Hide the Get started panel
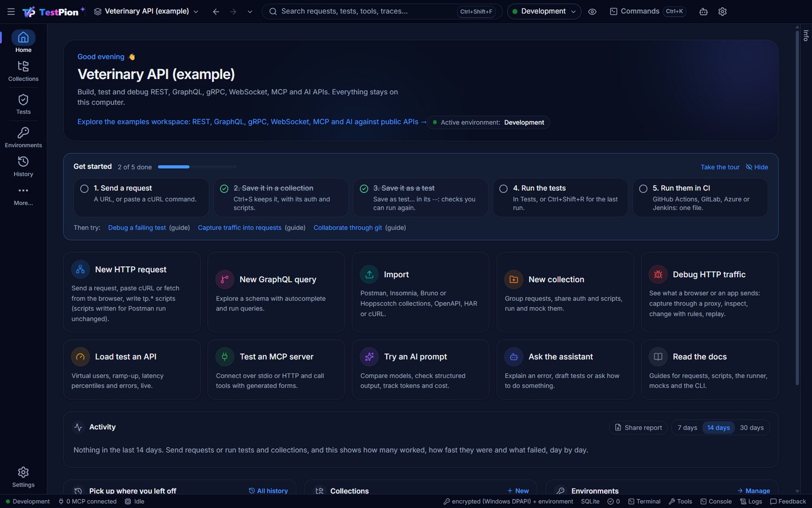This screenshot has width=812, height=508. 757,167
